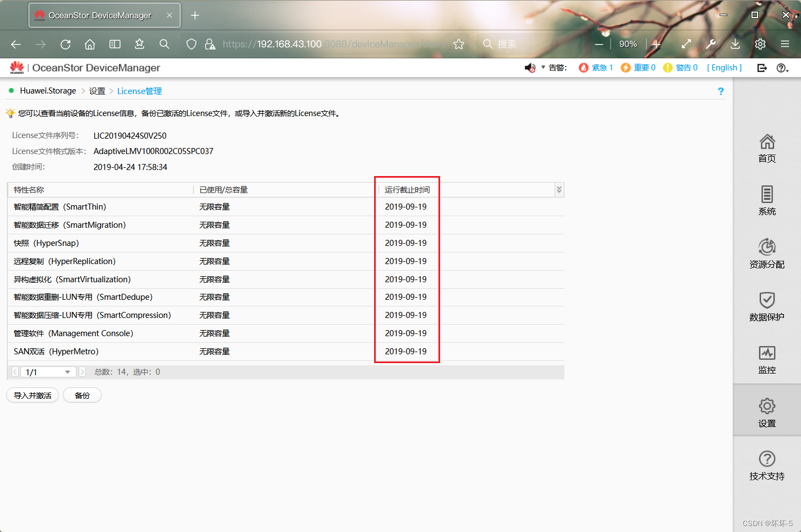Zoom in with the plus button

tap(656, 44)
